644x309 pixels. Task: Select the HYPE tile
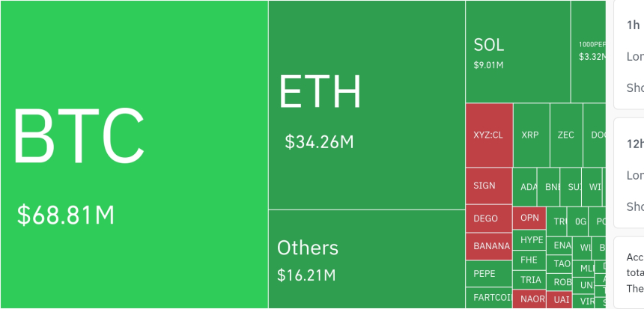pyautogui.click(x=531, y=240)
